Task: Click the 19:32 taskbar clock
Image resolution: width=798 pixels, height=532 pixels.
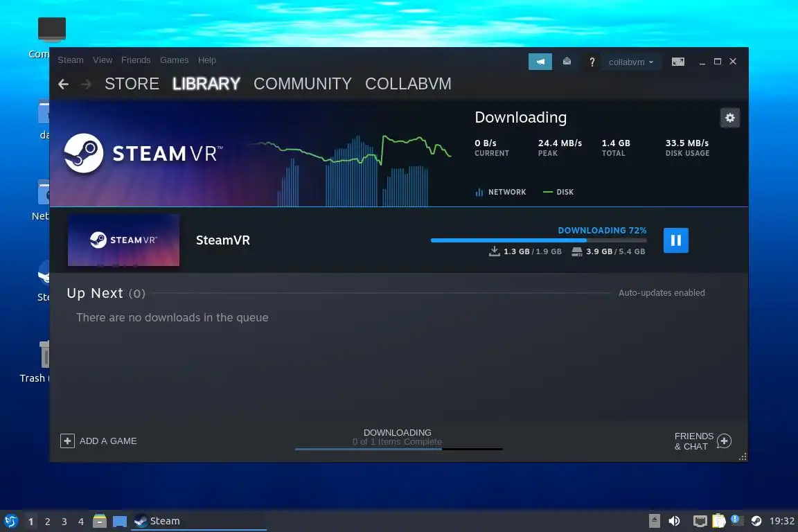Action: pyautogui.click(x=781, y=521)
